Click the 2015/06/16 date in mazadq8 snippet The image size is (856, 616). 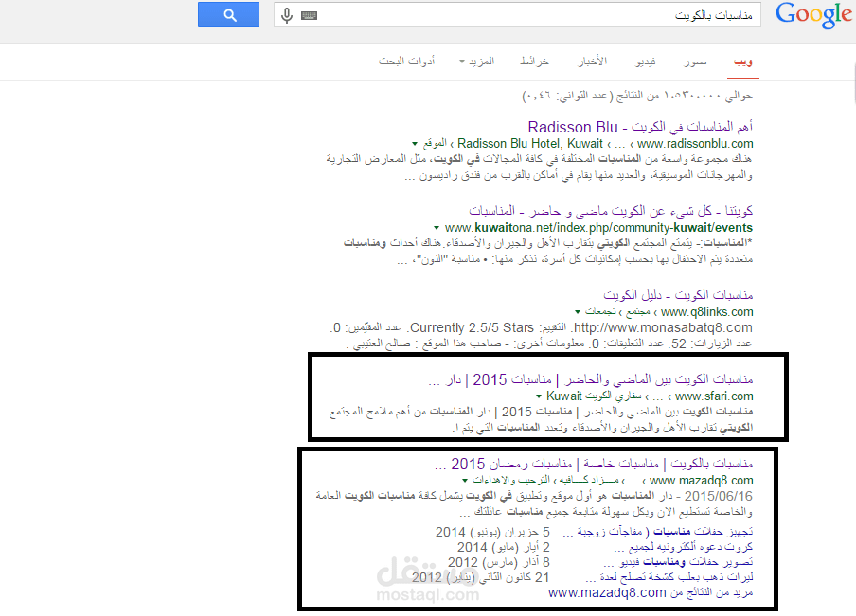719,497
